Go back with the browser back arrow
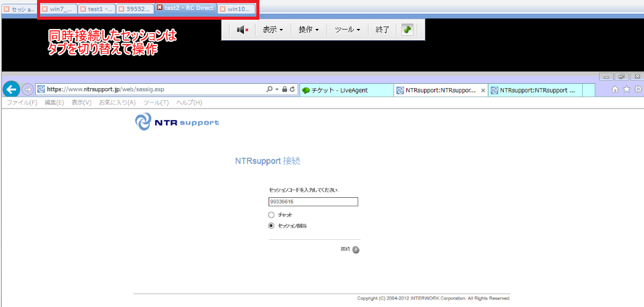This screenshot has height=307, width=644. click(x=11, y=89)
